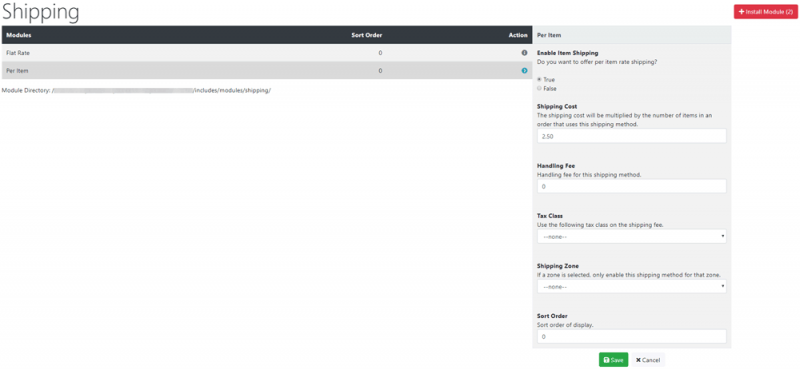Click the Shipping Cost label
The width and height of the screenshot is (800, 370).
(x=557, y=107)
